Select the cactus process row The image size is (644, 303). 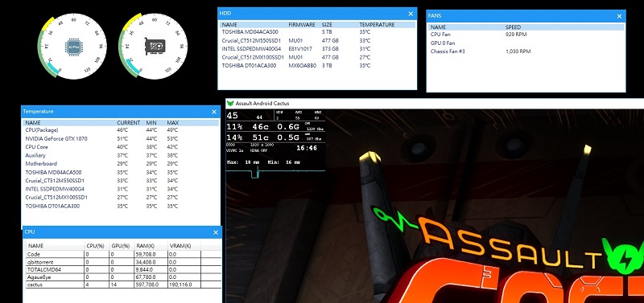[x=123, y=285]
